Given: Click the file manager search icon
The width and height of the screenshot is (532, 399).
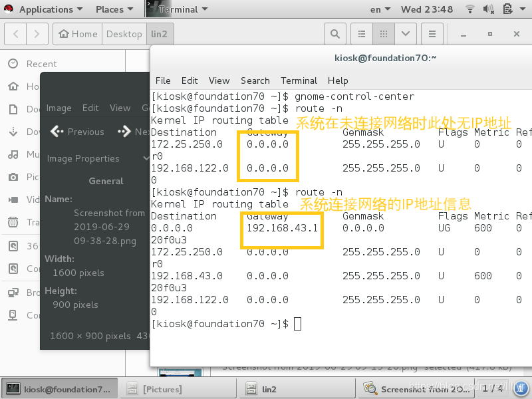Looking at the screenshot, I should pyautogui.click(x=335, y=34).
